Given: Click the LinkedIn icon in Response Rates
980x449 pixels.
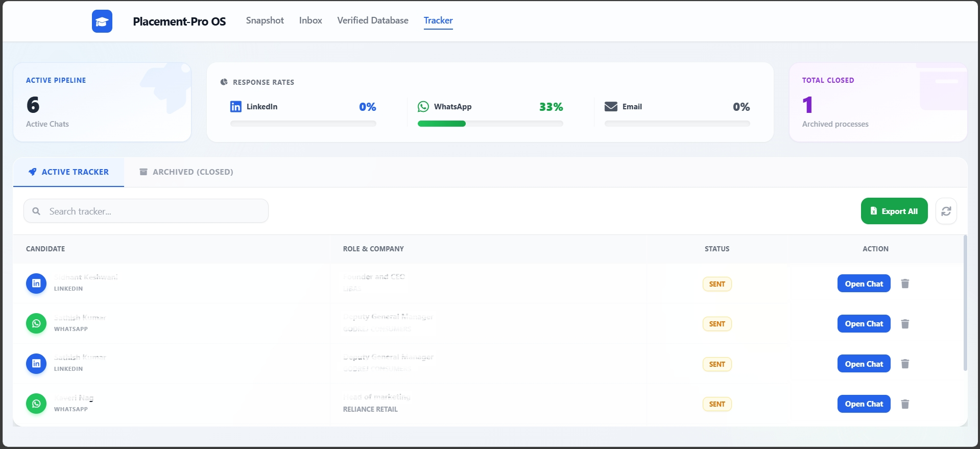Looking at the screenshot, I should pyautogui.click(x=236, y=107).
